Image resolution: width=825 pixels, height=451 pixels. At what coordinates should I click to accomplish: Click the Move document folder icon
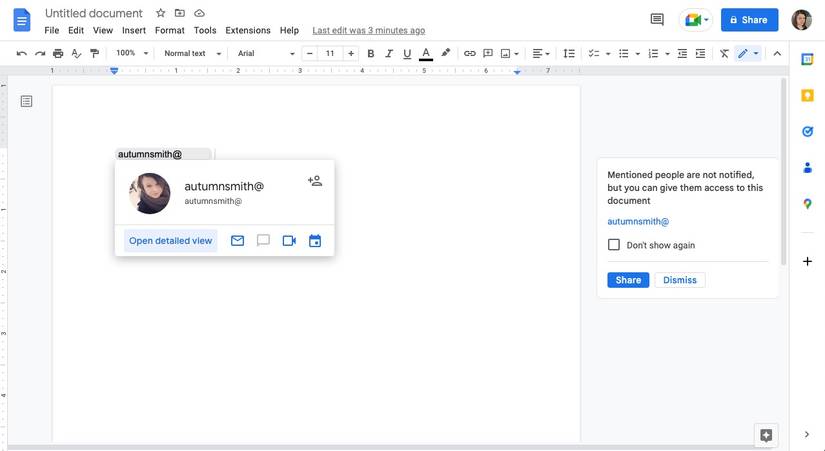(180, 13)
